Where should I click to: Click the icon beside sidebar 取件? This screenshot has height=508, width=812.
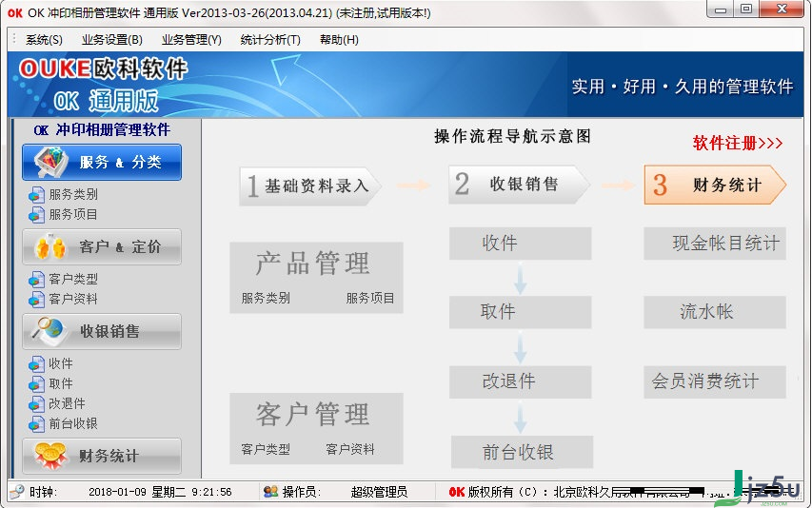[36, 383]
